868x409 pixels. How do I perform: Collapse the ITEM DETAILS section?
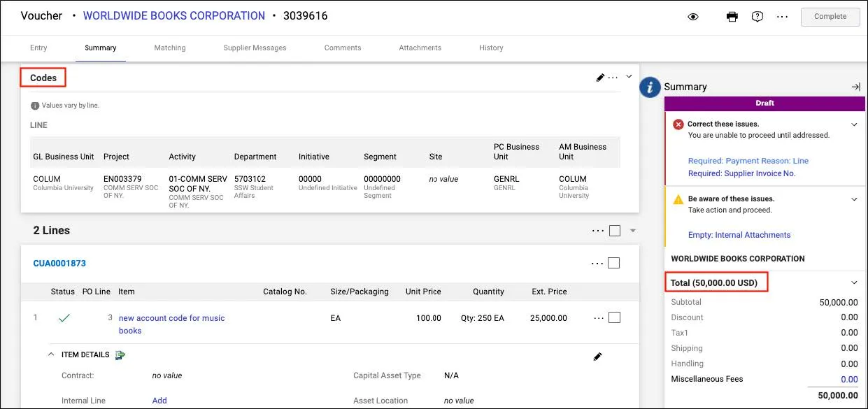coord(51,354)
